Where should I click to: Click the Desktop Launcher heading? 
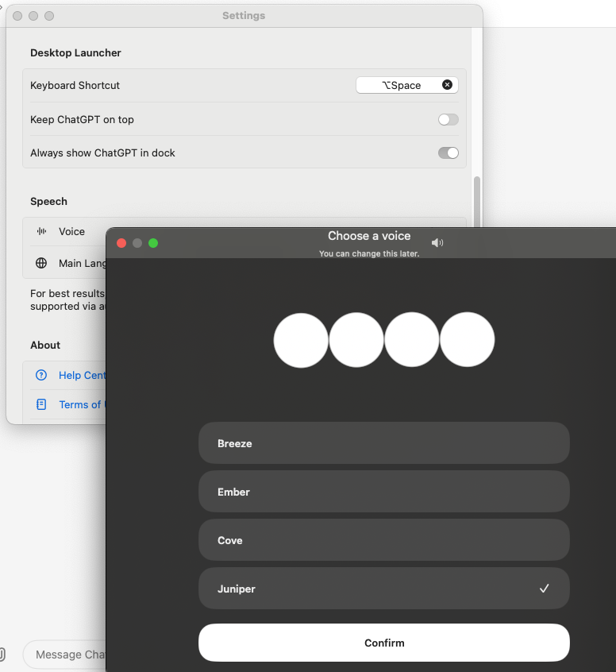point(75,52)
